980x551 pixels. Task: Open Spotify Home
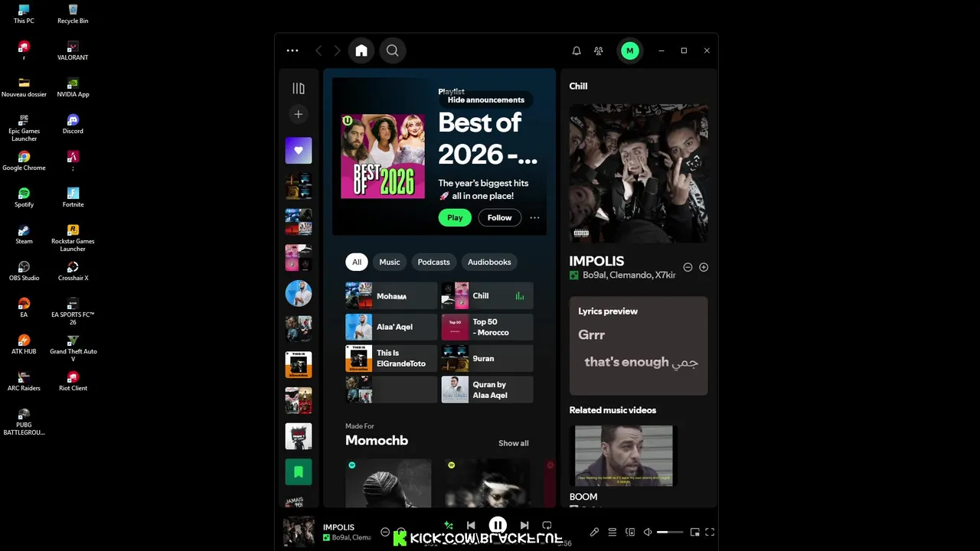point(361,51)
